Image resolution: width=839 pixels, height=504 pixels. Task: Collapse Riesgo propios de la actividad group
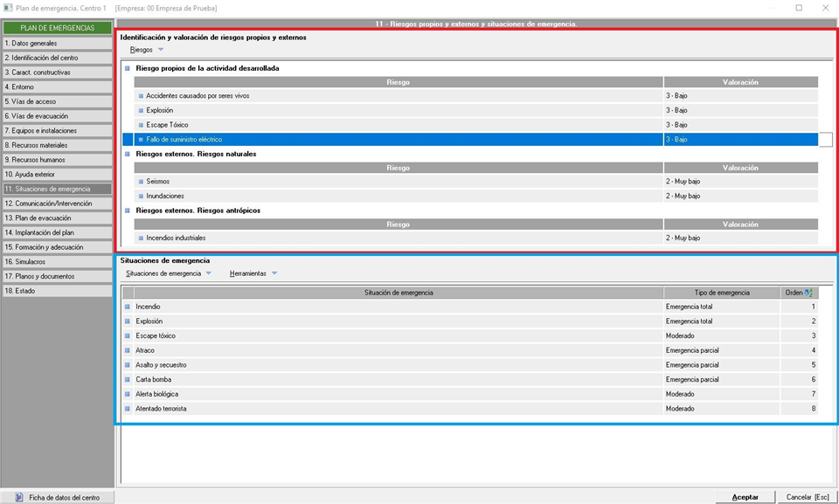128,68
